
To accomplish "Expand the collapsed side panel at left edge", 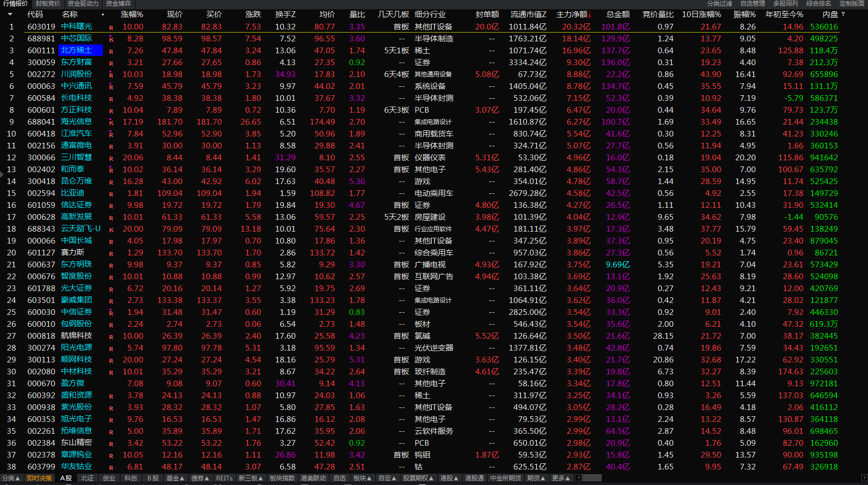I will click(2, 175).
